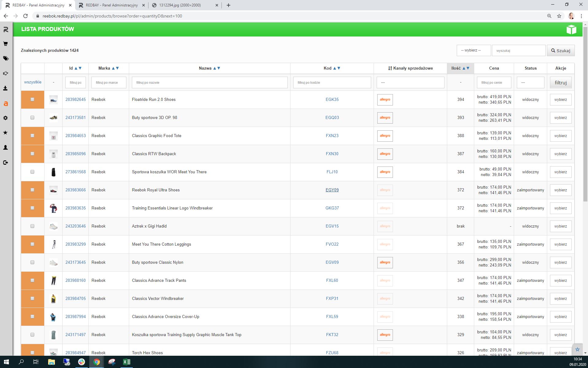
Task: Click Allegro channel icon for Floatride Run 2.0
Action: [385, 100]
